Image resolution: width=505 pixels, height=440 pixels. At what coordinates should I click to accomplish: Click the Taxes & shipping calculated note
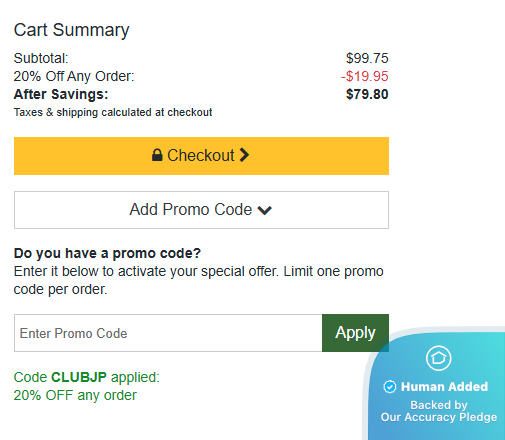click(x=113, y=112)
